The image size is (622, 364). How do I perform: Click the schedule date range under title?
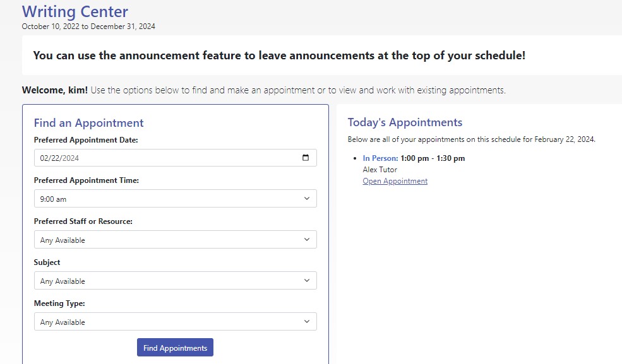pos(88,26)
